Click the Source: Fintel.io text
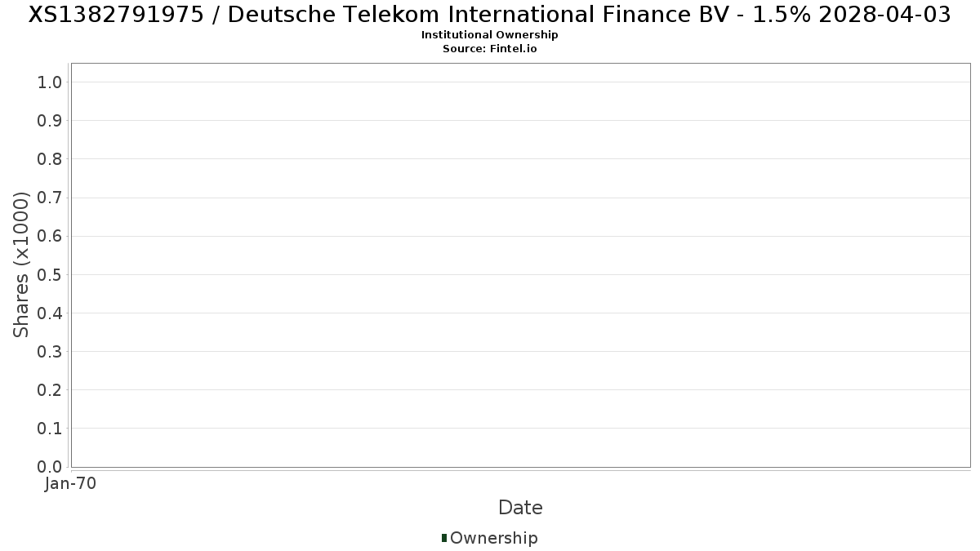This screenshot has width=980, height=551. [x=490, y=49]
